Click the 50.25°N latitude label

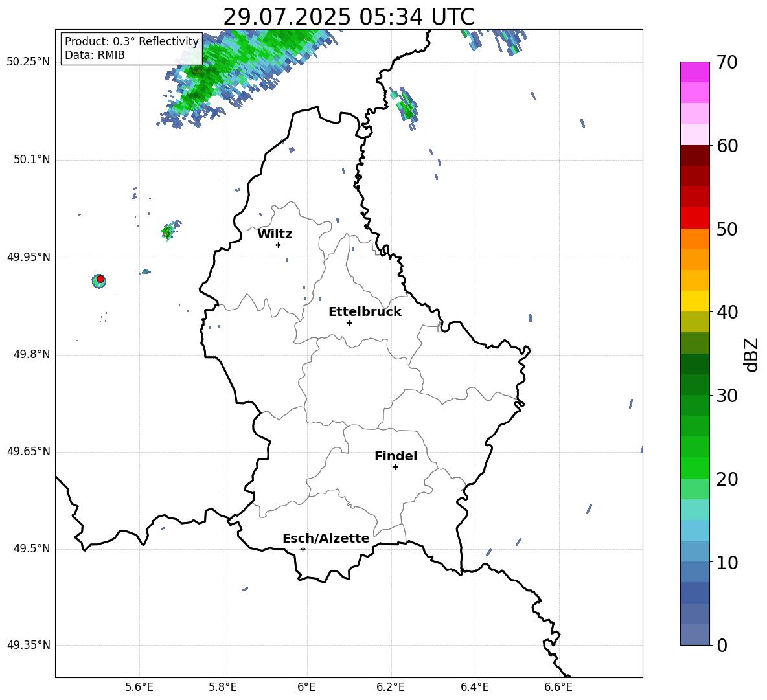pyautogui.click(x=29, y=62)
